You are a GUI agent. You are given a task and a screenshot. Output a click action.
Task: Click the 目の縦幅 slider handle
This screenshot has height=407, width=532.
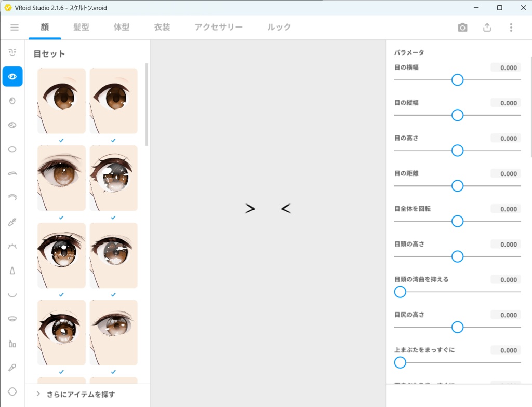457,115
